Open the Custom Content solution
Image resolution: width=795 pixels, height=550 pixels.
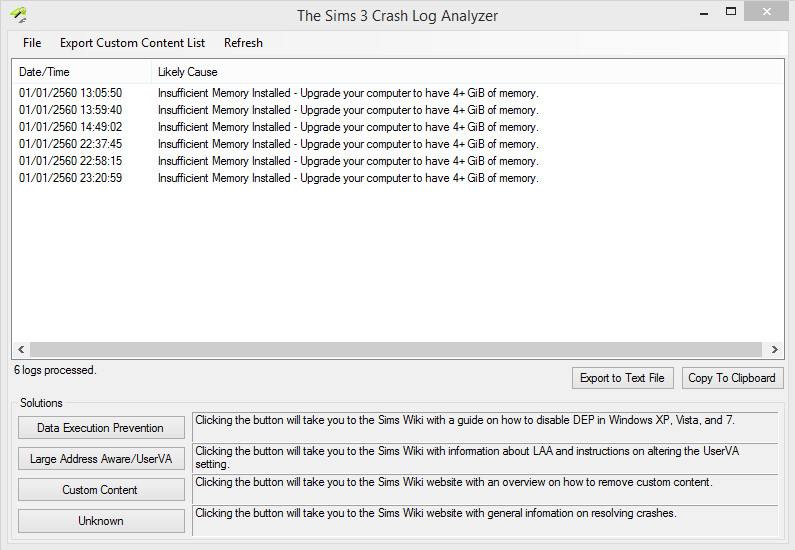click(101, 490)
